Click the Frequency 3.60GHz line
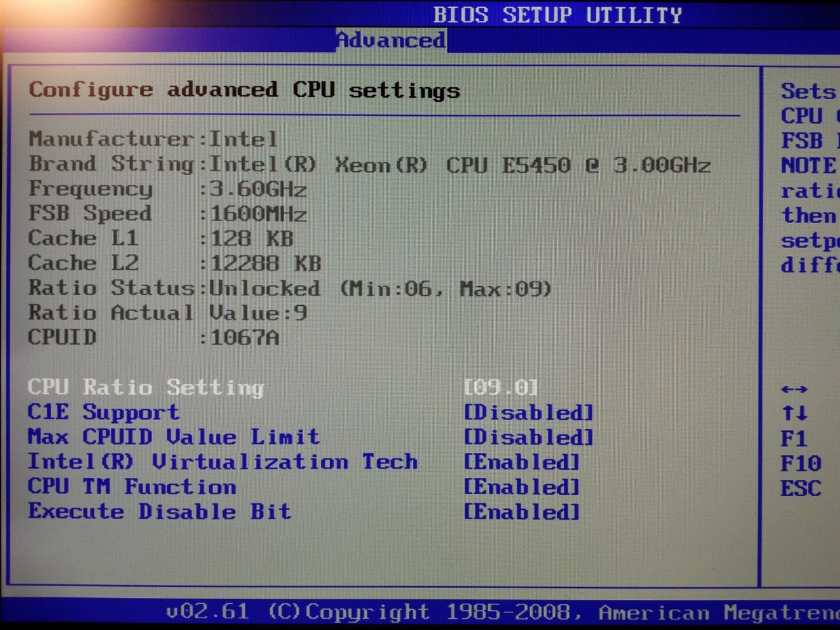The image size is (840, 630). pyautogui.click(x=167, y=189)
